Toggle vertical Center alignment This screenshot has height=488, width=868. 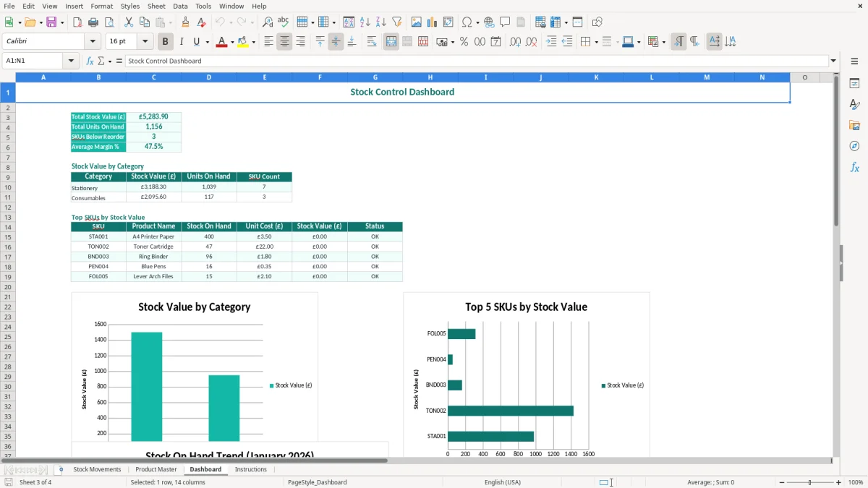coord(336,42)
